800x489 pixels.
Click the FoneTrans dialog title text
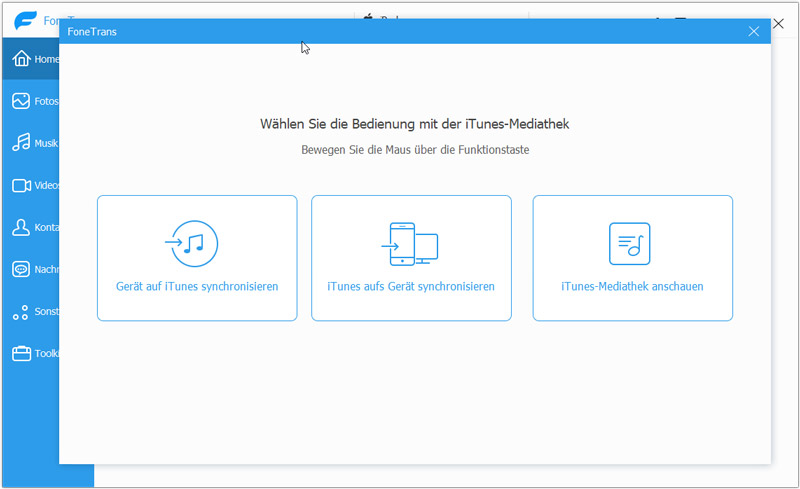pyautogui.click(x=92, y=32)
